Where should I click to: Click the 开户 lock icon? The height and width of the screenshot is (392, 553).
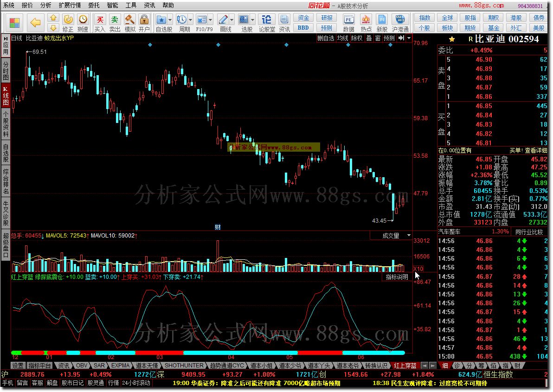144,19
